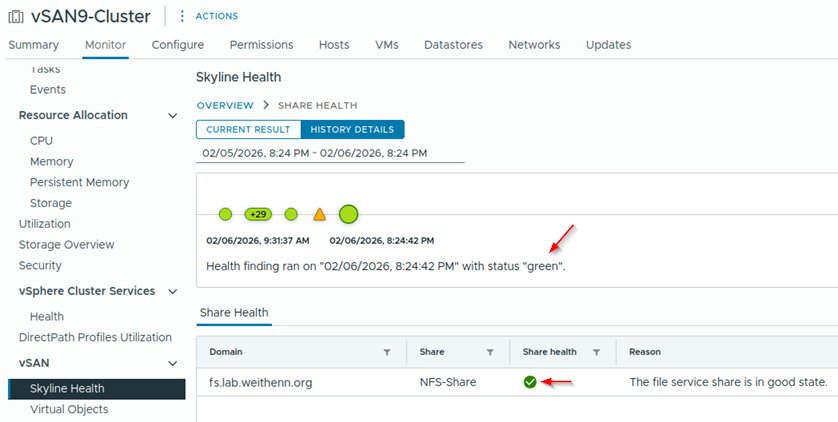Open the Configure tab
Screen dimensions: 838x422
pos(178,45)
